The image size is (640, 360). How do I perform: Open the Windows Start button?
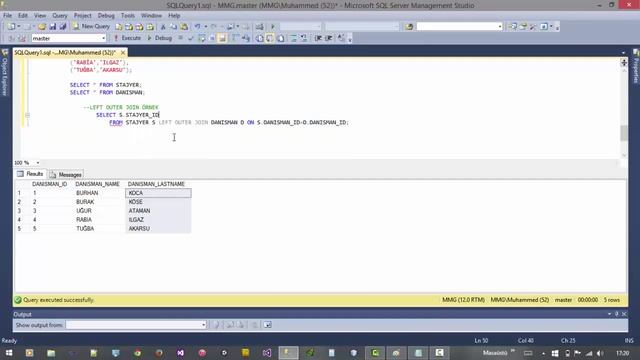click(x=8, y=353)
